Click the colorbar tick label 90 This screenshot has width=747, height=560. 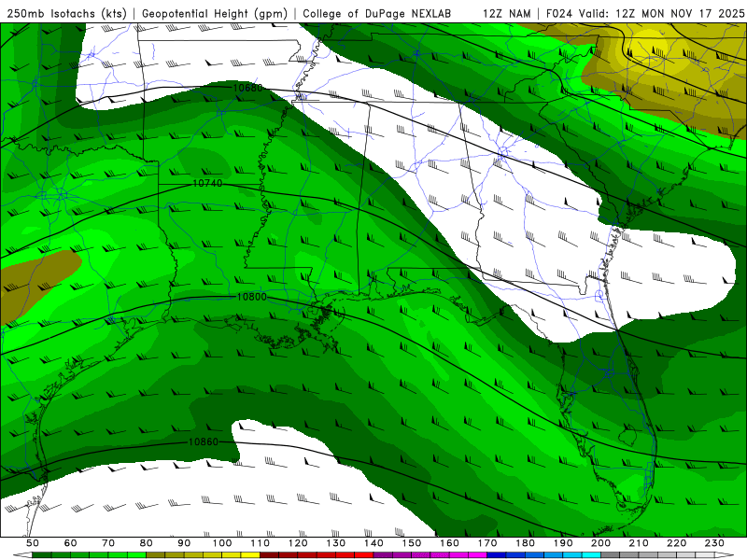click(x=184, y=543)
